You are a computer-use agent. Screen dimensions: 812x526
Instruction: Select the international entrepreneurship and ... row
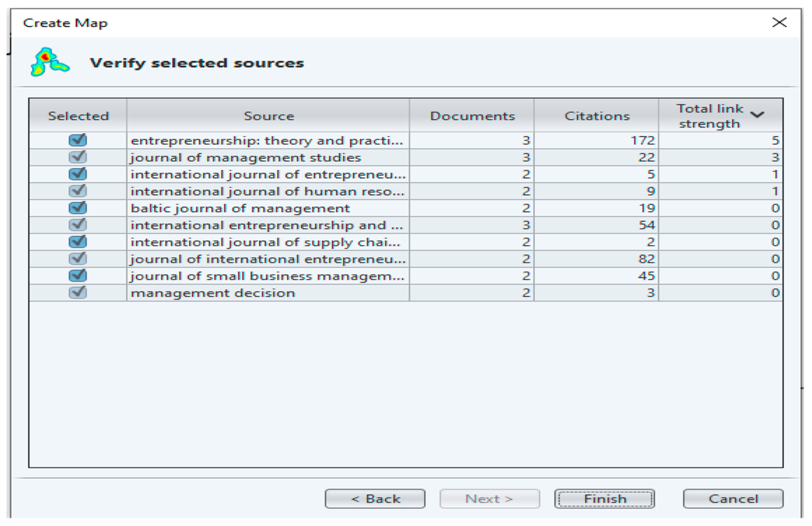[266, 225]
